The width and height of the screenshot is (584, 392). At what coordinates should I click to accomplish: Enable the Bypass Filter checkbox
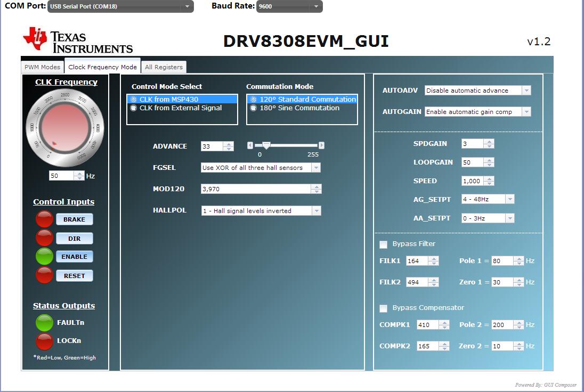point(383,244)
